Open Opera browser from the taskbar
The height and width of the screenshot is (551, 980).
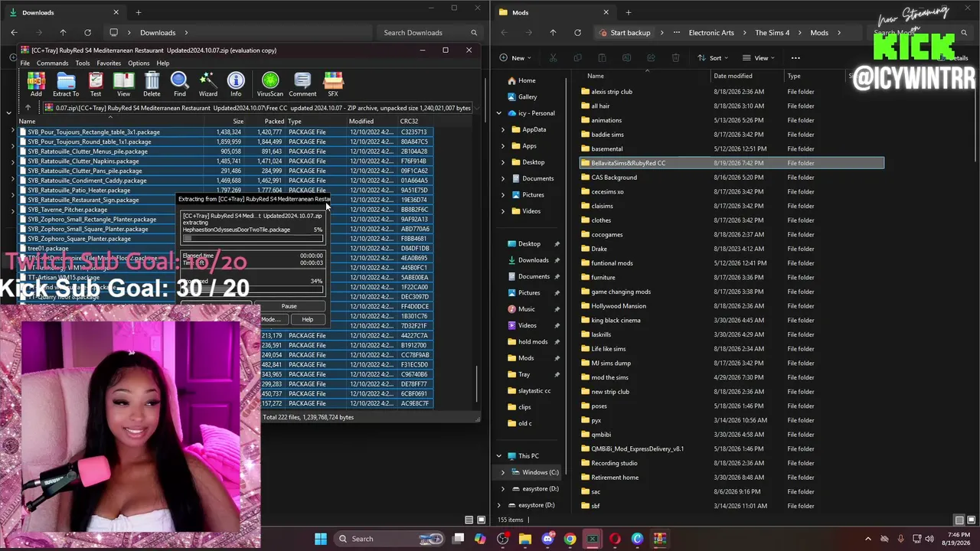(615, 539)
